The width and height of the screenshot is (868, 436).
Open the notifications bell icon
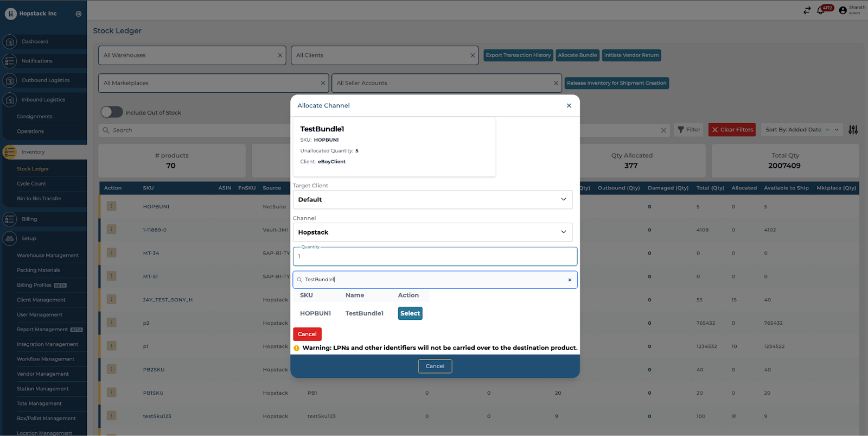(x=820, y=10)
